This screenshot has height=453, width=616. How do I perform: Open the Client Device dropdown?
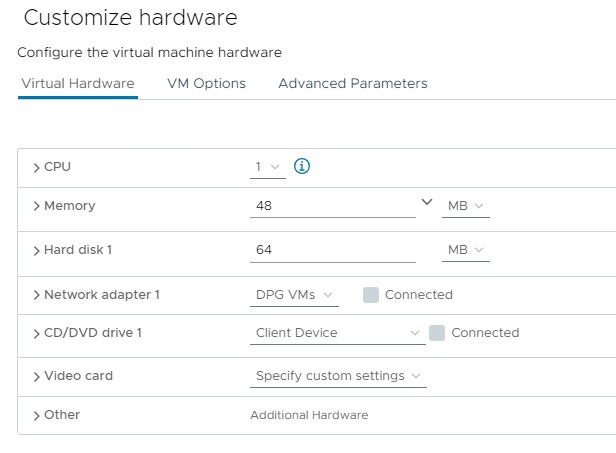(337, 333)
